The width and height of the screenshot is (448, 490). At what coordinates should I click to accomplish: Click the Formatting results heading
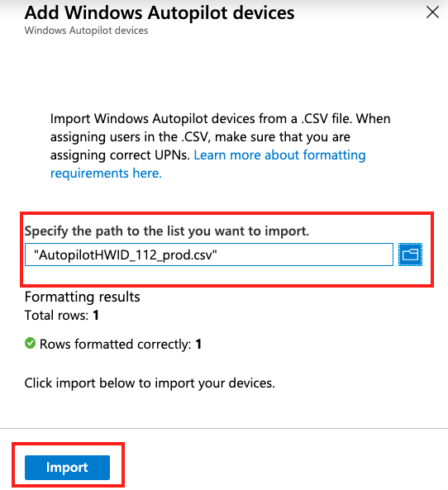point(82,297)
